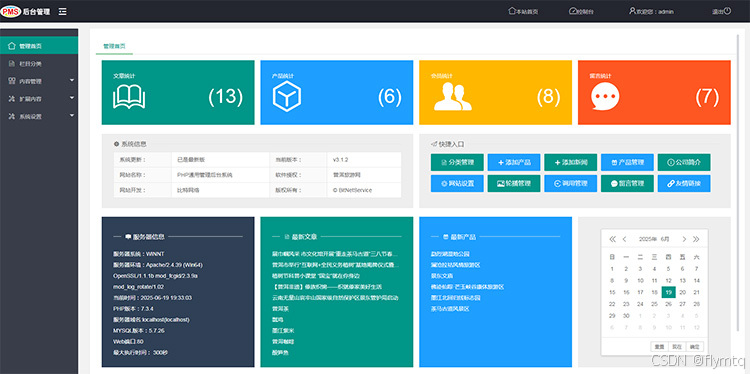Image resolution: width=750 pixels, height=374 pixels.
Task: Click the MYSQL版本 5.7.26 line
Action: [139, 330]
